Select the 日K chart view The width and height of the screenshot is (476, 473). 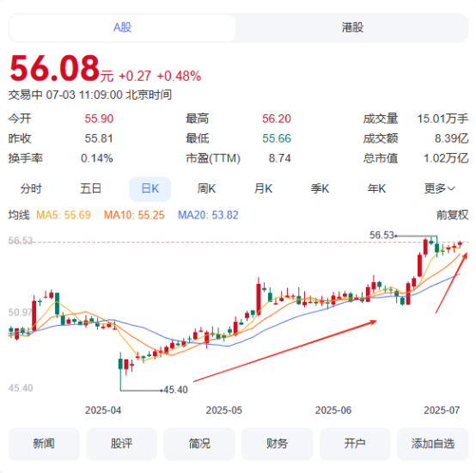pyautogui.click(x=150, y=189)
